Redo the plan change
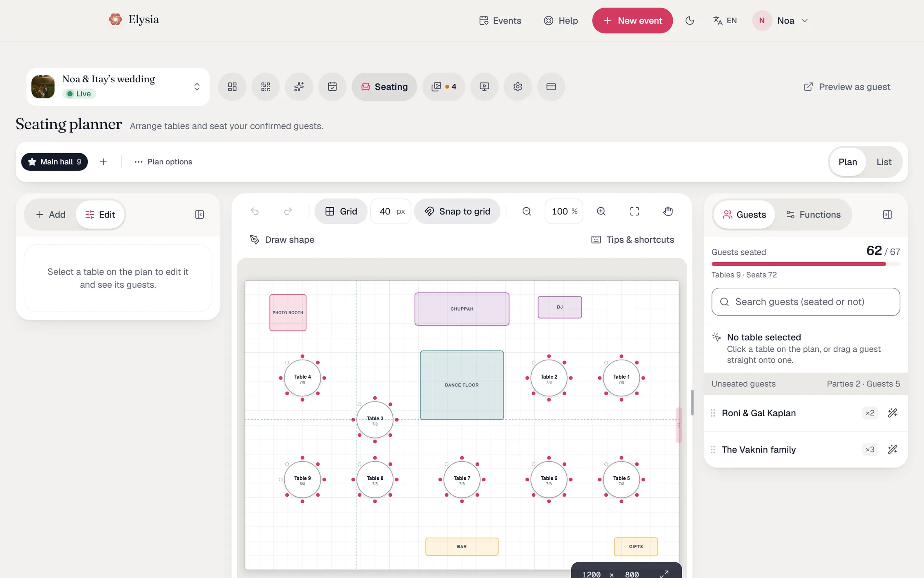This screenshot has height=578, width=924. [x=288, y=211]
